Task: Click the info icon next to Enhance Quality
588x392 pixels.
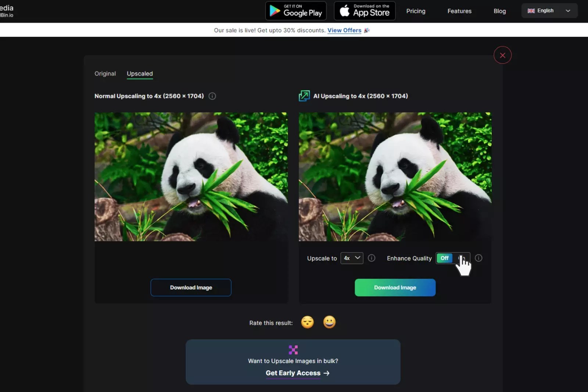Action: click(x=478, y=258)
